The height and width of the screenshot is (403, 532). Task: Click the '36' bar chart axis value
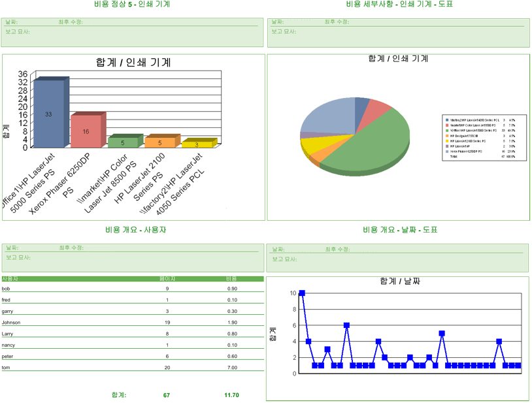pyautogui.click(x=23, y=74)
